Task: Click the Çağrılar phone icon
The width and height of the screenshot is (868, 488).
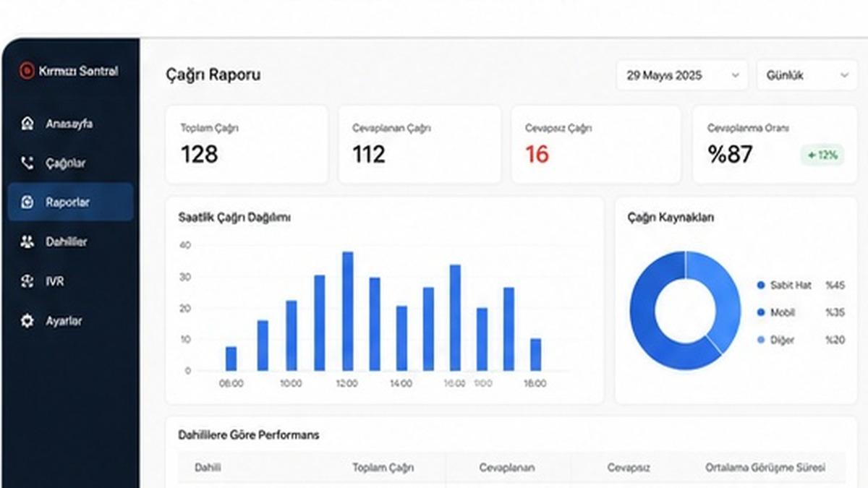Action: [x=27, y=163]
